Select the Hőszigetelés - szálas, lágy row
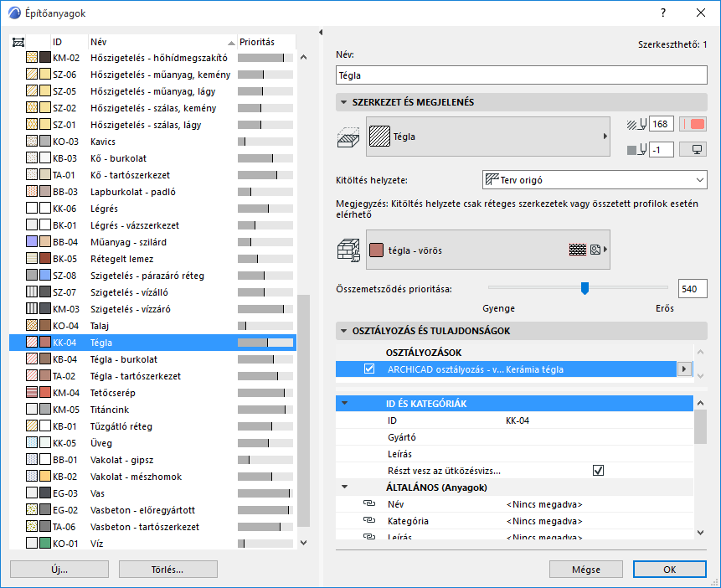This screenshot has height=588, width=721. click(152, 125)
